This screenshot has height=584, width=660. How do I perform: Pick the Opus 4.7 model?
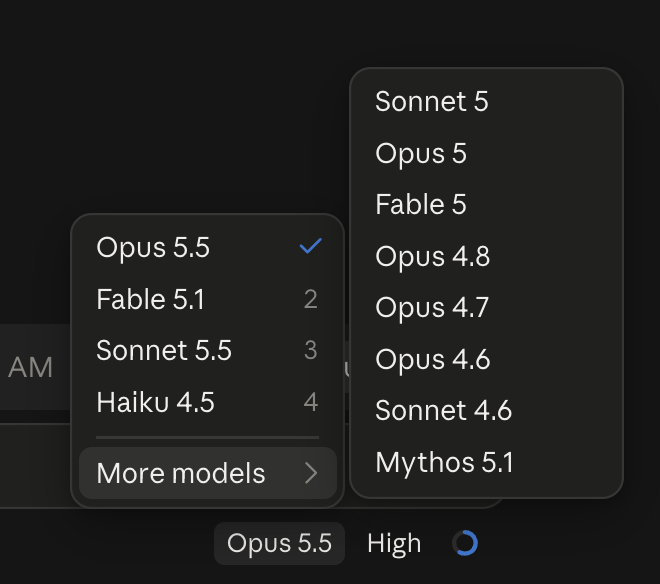(x=486, y=307)
